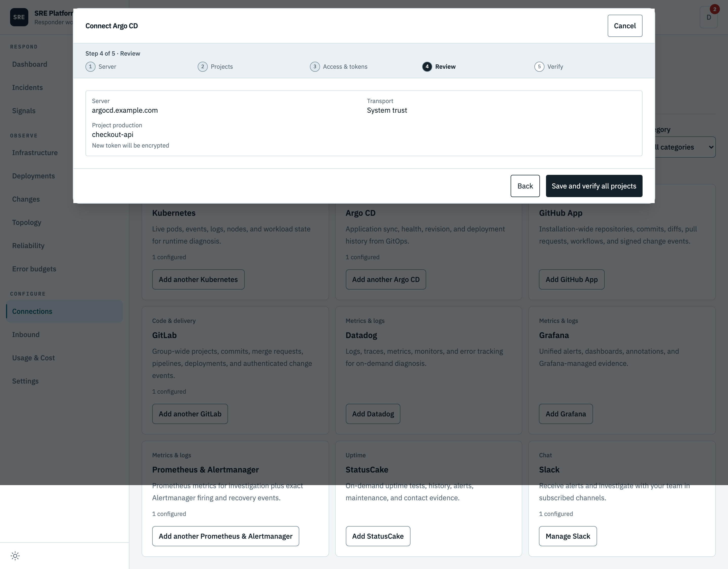The image size is (728, 569).
Task: Click the Slack card heading
Action: click(549, 470)
